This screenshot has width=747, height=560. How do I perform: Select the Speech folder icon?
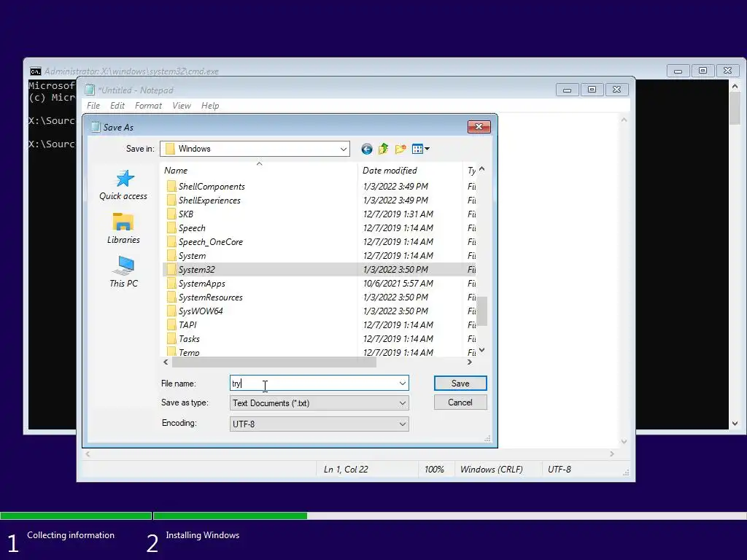pos(171,227)
